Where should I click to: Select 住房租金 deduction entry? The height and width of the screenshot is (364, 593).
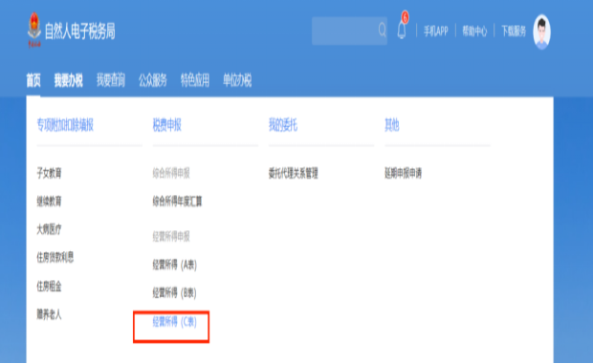(49, 287)
